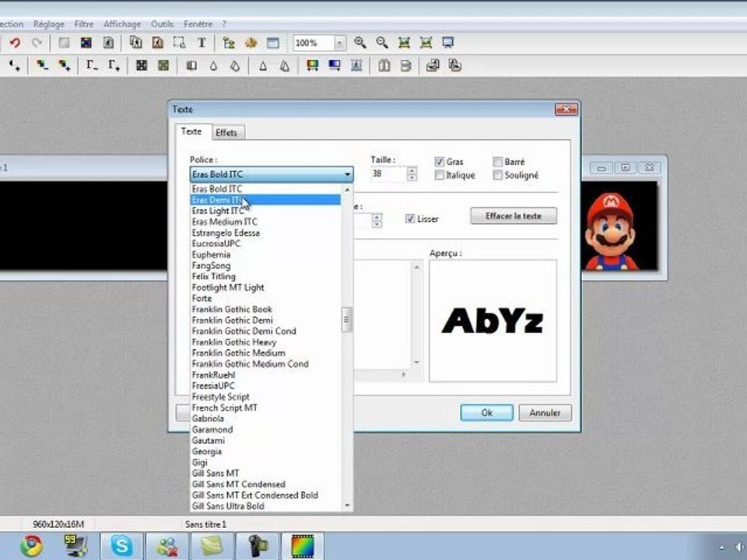Screen dimensions: 747x560
Task: Open the Fenêtre menu
Action: (198, 24)
